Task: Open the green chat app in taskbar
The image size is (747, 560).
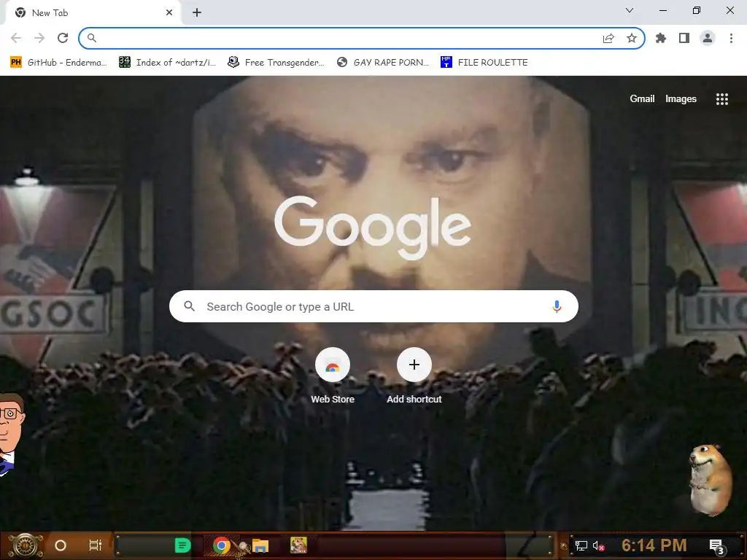Action: tap(182, 545)
